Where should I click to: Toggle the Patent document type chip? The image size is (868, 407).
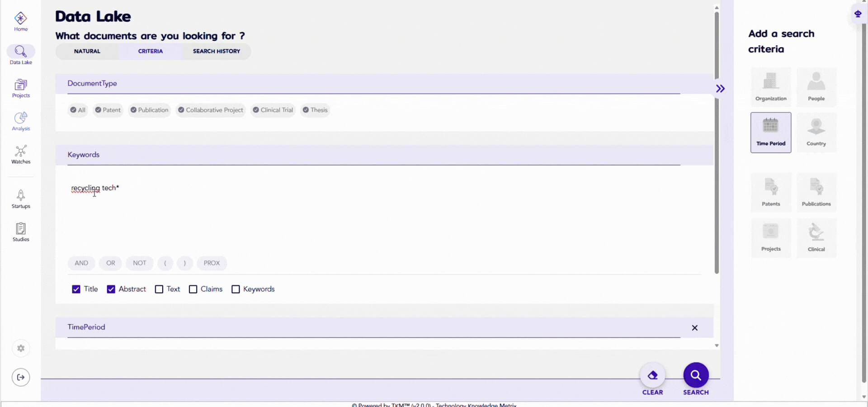click(x=108, y=110)
